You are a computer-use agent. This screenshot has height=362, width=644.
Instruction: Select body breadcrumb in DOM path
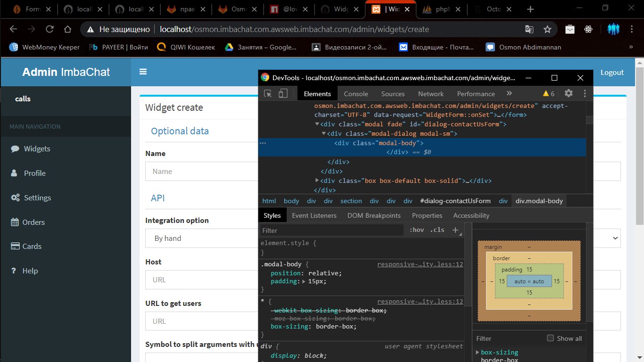(x=291, y=201)
